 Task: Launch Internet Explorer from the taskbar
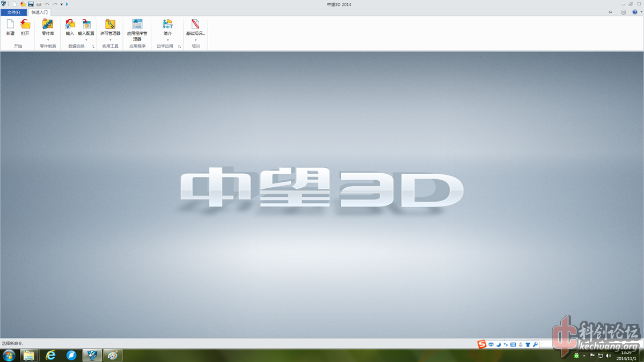pos(50,355)
